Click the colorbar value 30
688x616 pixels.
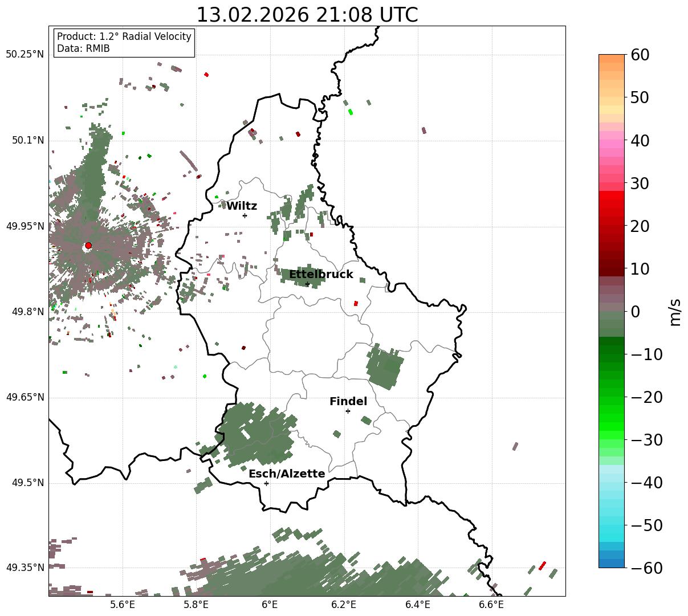[x=640, y=183]
